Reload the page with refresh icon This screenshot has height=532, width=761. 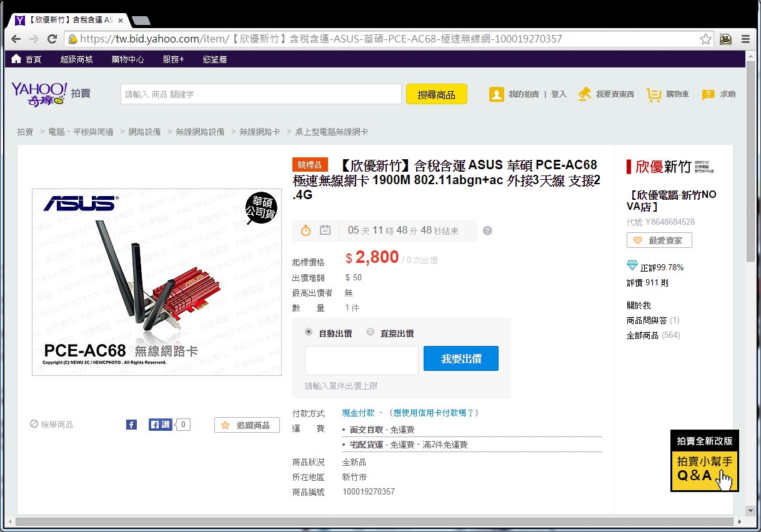52,39
